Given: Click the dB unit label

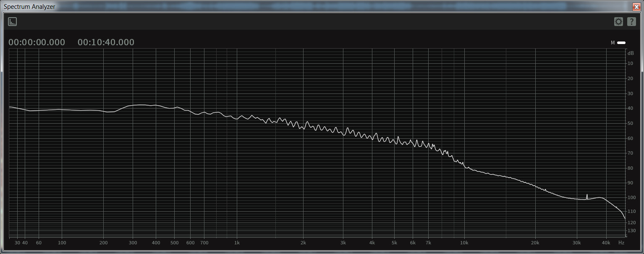Looking at the screenshot, I should point(631,53).
